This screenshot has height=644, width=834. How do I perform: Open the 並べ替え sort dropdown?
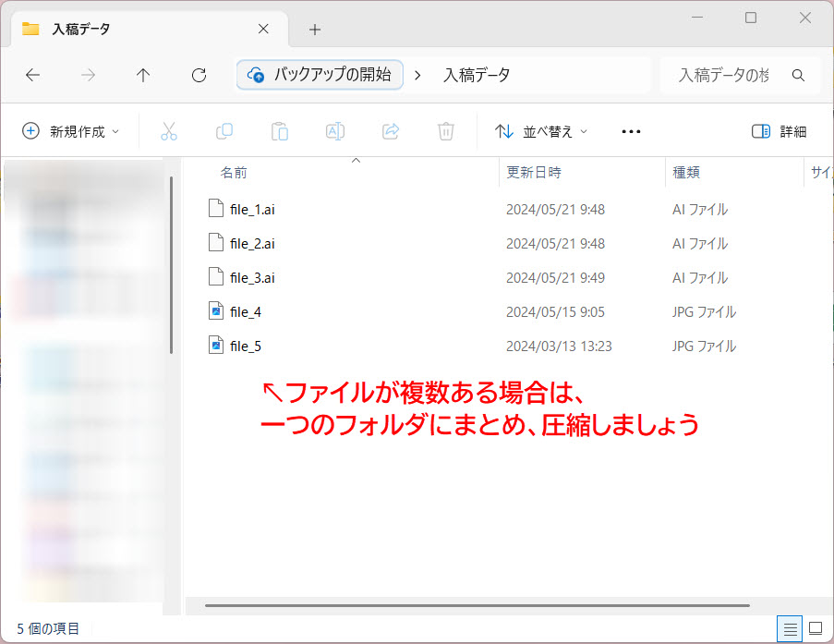(x=541, y=131)
